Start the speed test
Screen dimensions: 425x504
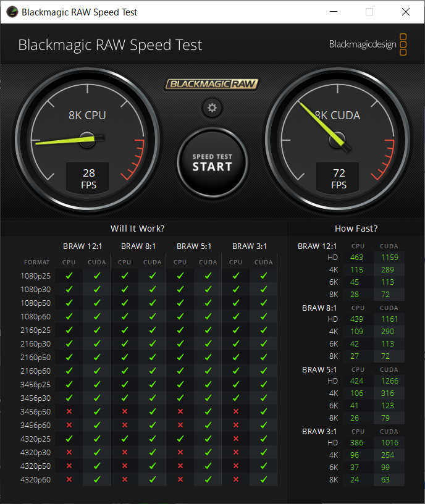coord(212,162)
